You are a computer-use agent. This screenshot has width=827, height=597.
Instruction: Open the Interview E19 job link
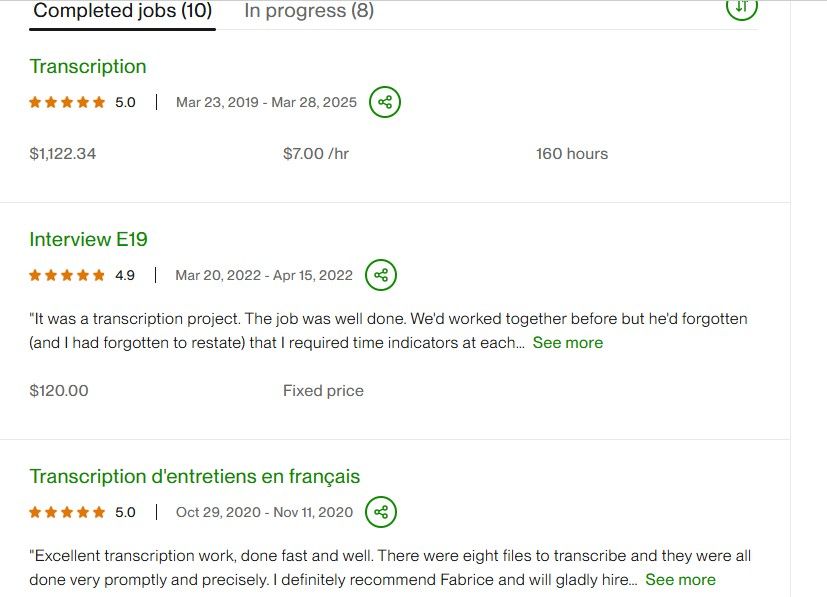89,239
